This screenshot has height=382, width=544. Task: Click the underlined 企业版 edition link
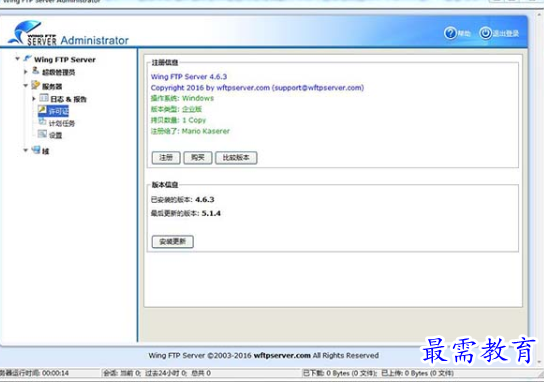[x=192, y=109]
